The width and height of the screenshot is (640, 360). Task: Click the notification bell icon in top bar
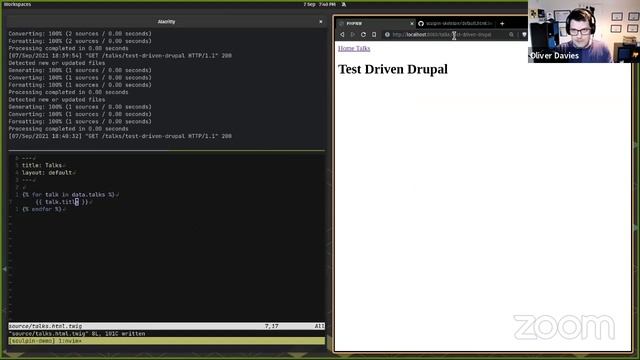pos(344,4)
